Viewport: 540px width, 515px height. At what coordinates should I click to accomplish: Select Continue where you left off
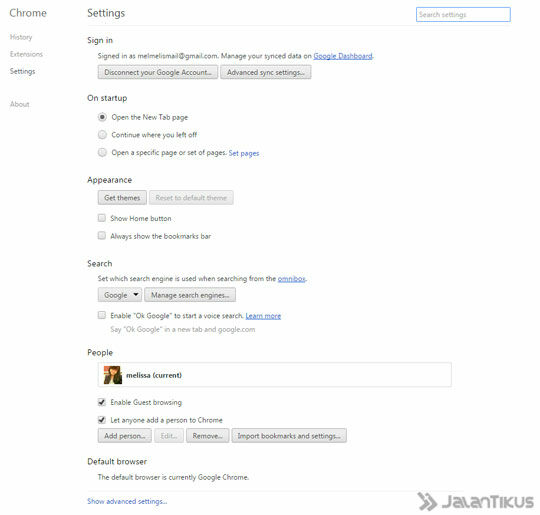point(102,135)
